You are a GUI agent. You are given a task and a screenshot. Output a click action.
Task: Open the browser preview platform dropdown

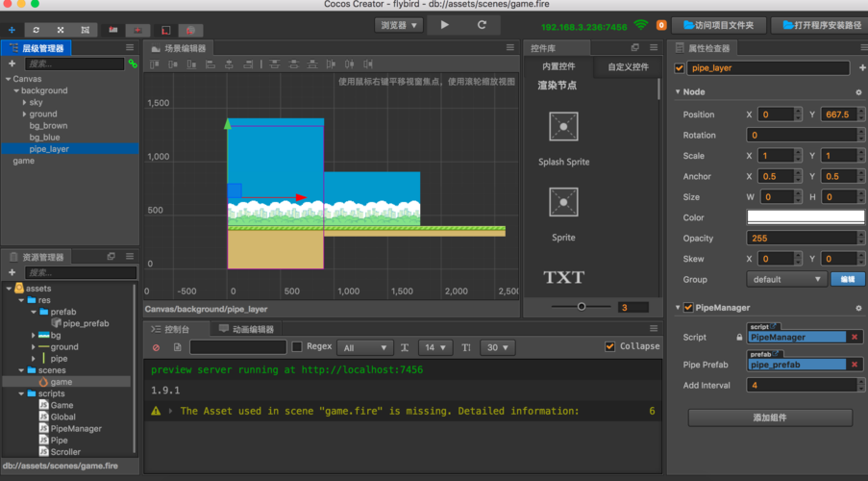399,25
